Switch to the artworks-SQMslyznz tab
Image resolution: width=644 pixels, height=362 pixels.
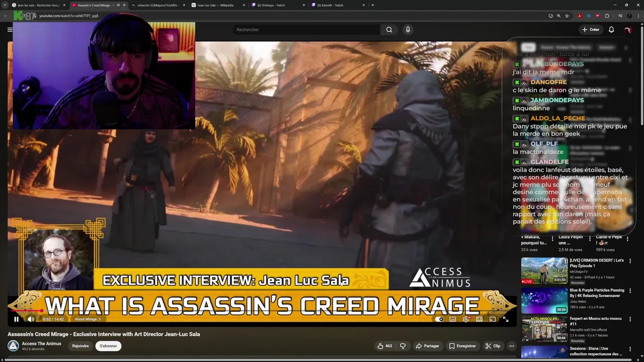[x=157, y=5]
